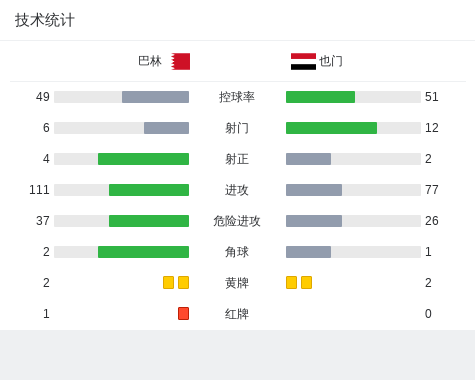Click Yemen's first yellow card icon
Viewport: 475px width, 380px height.
pos(291,282)
